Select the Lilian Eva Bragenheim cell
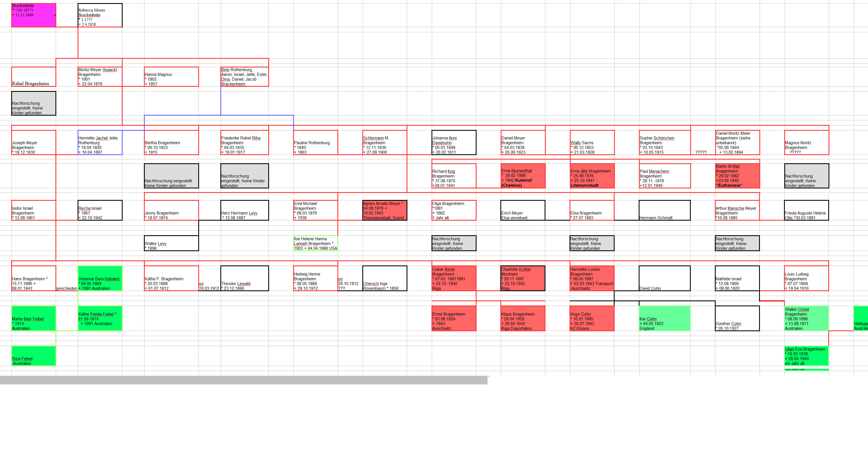Viewport: 868px width, 476px height. pyautogui.click(x=806, y=356)
